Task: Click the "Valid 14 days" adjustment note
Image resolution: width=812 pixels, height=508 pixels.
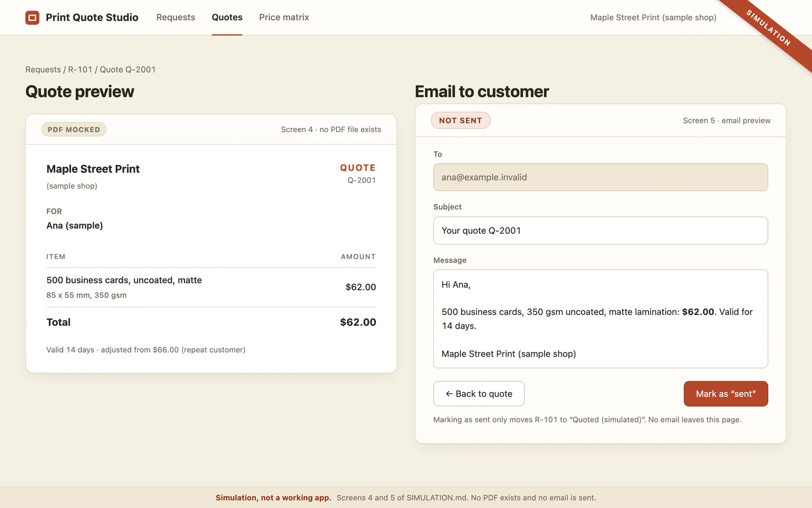Action: point(146,350)
